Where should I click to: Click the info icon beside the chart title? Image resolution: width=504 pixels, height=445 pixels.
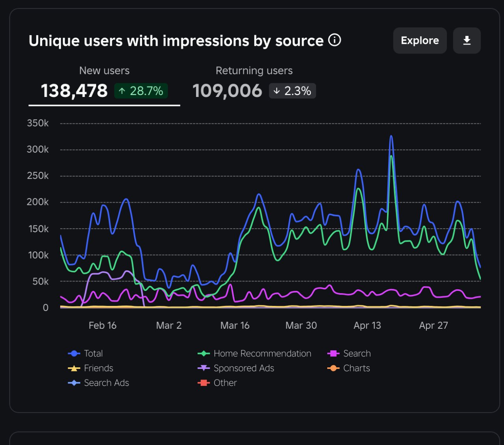coord(335,40)
